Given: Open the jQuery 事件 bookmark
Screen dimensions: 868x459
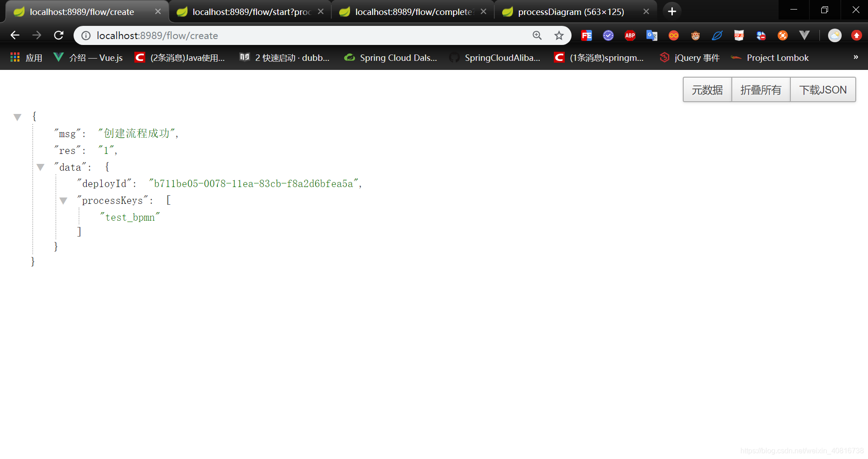Looking at the screenshot, I should (x=690, y=58).
